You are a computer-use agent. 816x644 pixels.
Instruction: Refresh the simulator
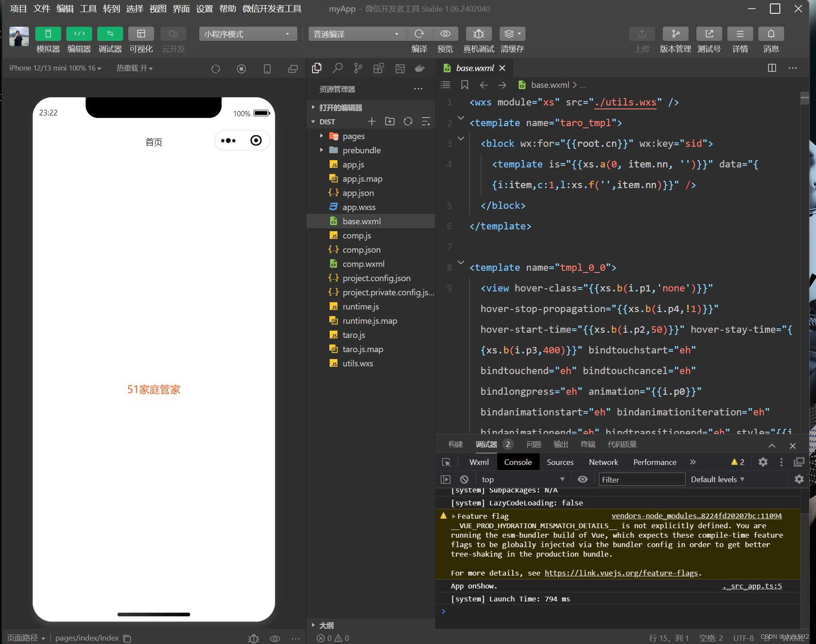[x=216, y=68]
